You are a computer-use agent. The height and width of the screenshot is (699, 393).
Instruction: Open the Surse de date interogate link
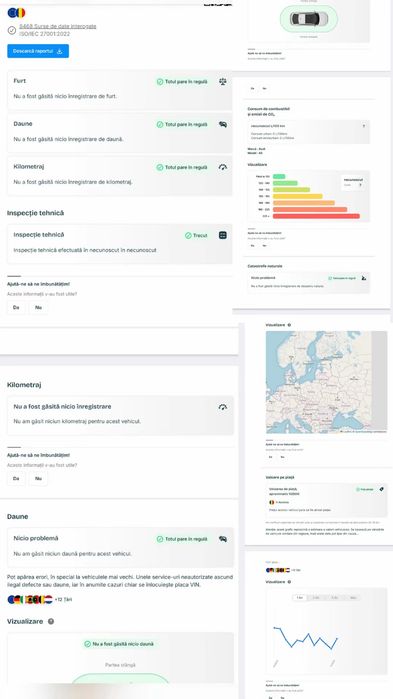(x=57, y=26)
